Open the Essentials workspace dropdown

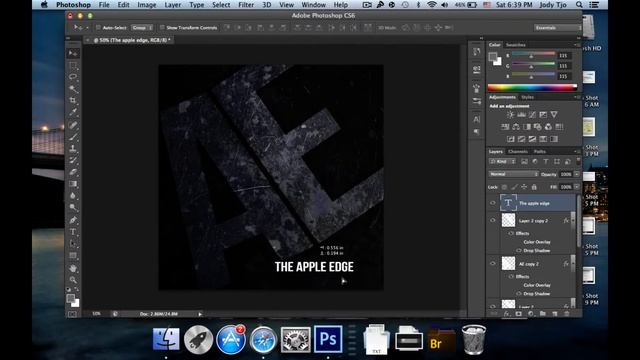coord(558,27)
